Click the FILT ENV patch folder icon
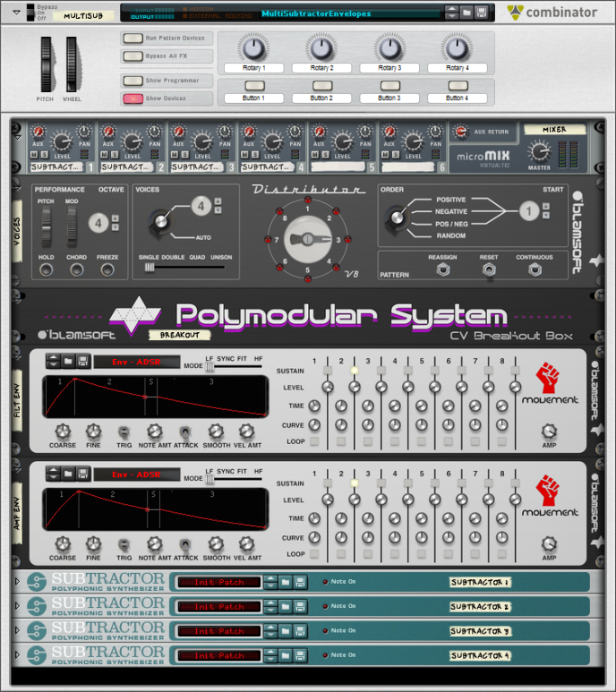Screen dimensions: 616x692 pos(68,360)
